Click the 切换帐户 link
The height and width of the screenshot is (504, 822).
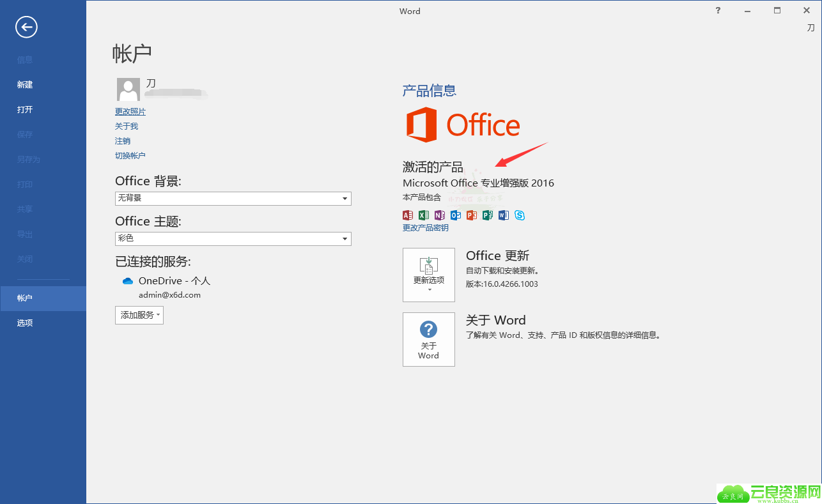[x=130, y=156]
